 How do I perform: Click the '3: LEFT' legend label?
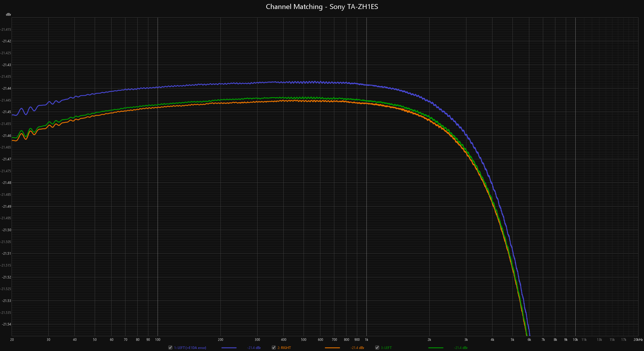coord(386,348)
